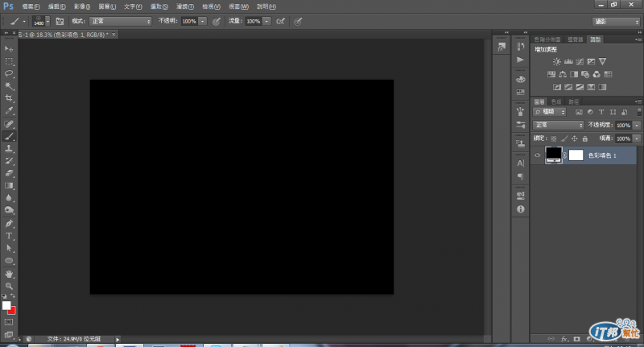Toggle pixel layer filter

point(579,112)
